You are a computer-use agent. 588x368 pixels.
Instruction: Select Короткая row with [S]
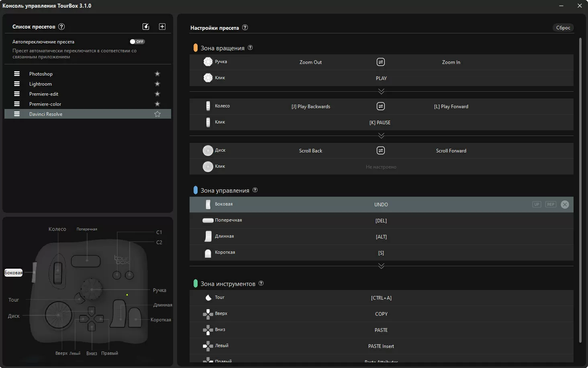381,253
